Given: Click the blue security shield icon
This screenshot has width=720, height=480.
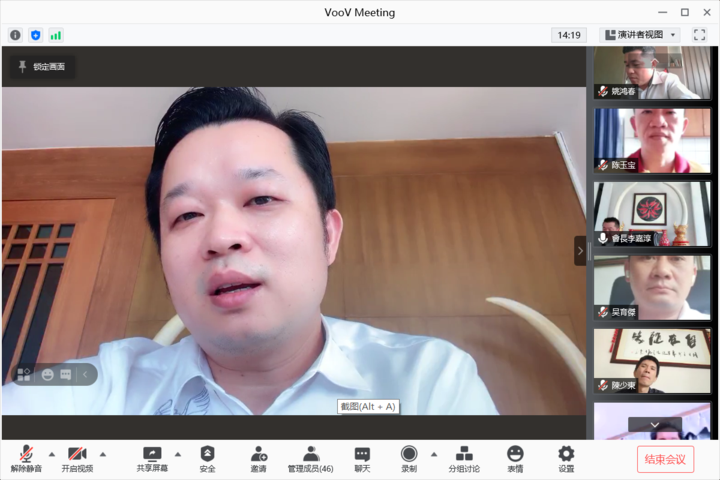Looking at the screenshot, I should [36, 35].
